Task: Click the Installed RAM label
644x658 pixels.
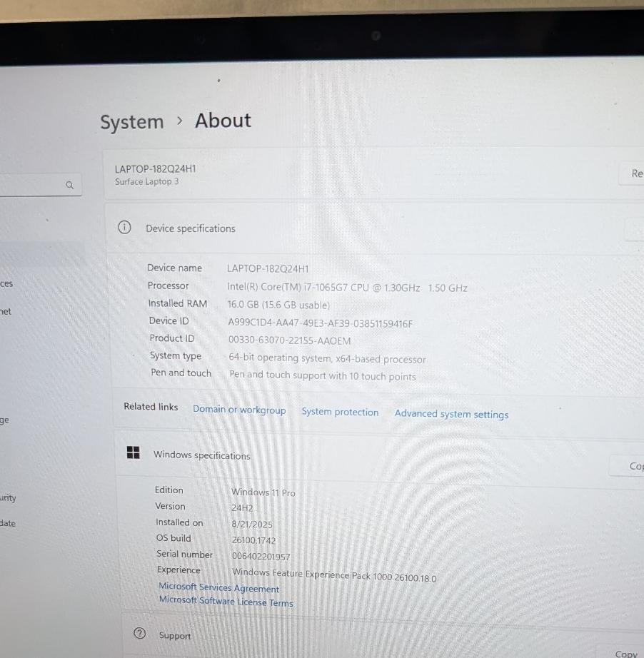Action: (x=178, y=303)
